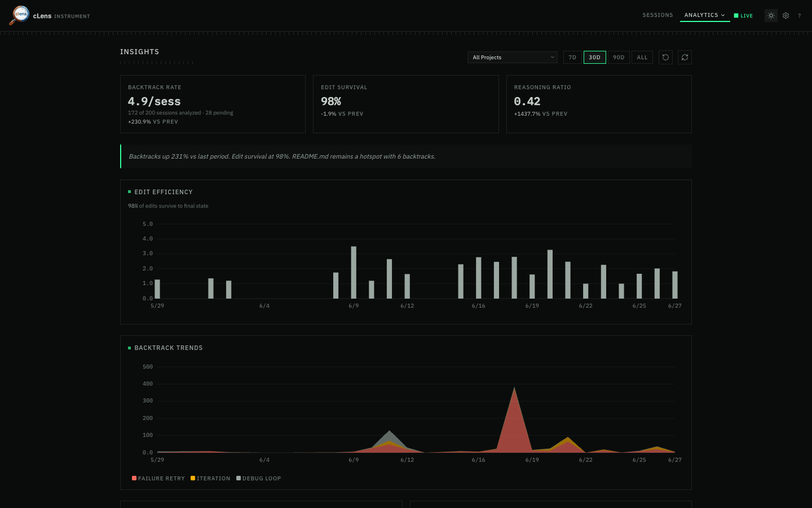Click the two-arrow refresh sync icon

(x=685, y=57)
